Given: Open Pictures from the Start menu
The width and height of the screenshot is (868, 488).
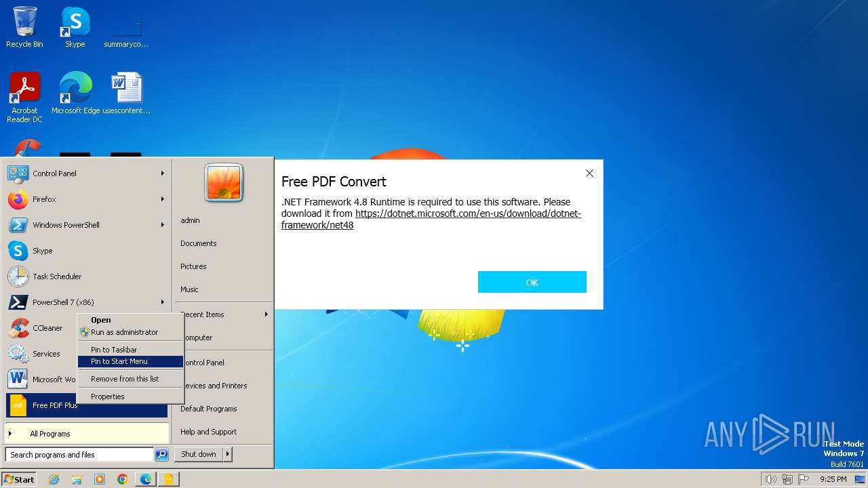Looking at the screenshot, I should pos(193,266).
